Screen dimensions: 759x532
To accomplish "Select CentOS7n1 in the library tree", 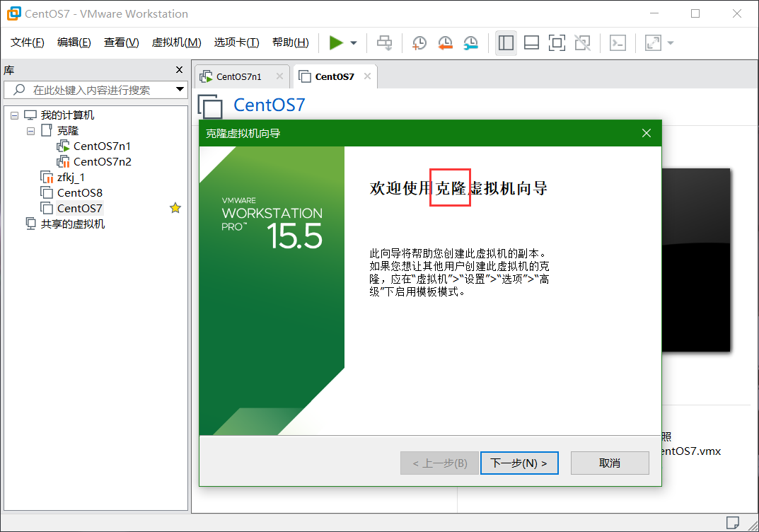I will (x=102, y=146).
